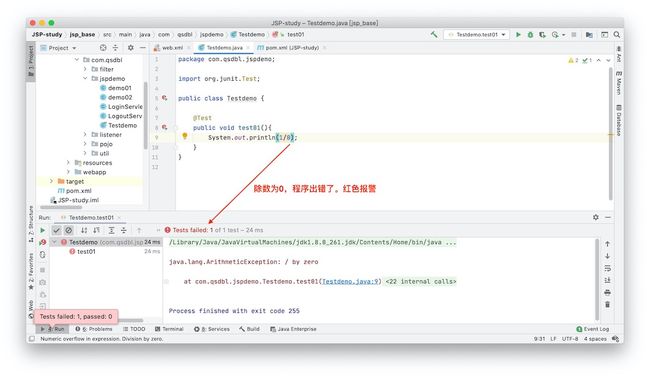
Task: Click the jsp_base breadcrumb
Action: (82, 34)
